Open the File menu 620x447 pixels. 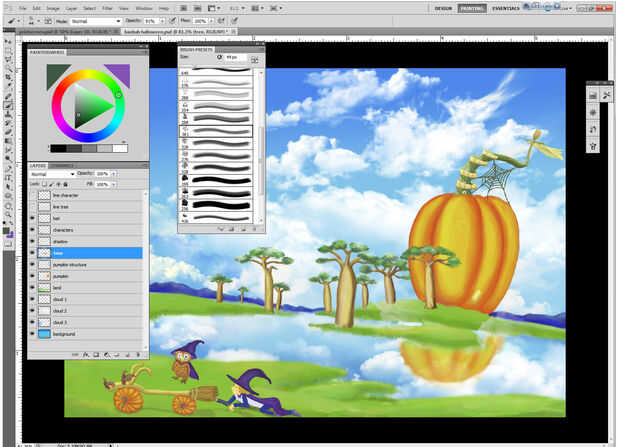(x=23, y=8)
